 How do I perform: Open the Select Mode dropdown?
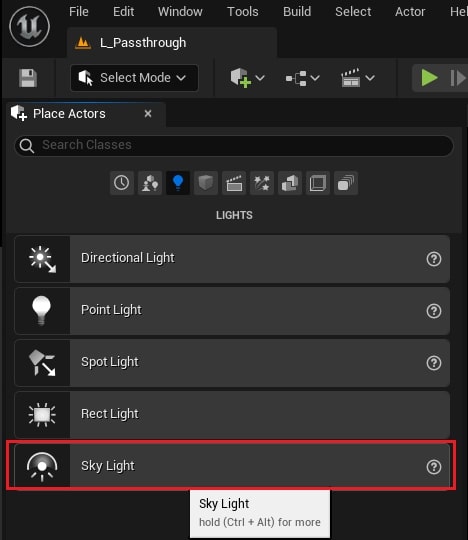point(134,78)
